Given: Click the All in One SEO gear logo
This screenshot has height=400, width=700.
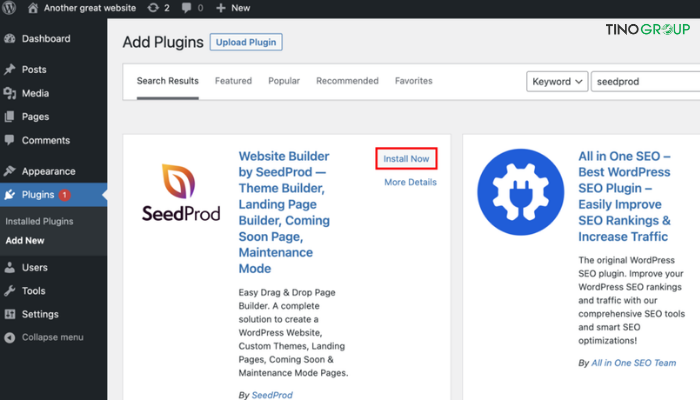Looking at the screenshot, I should (521, 192).
